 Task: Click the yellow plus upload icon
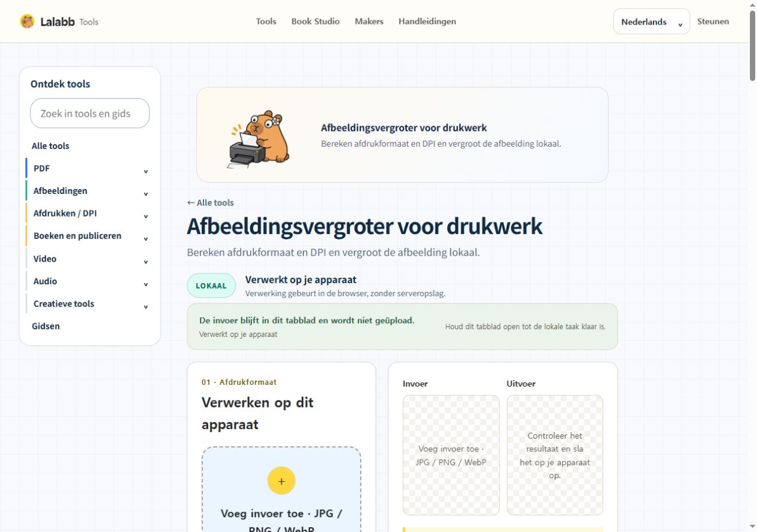coord(281,481)
